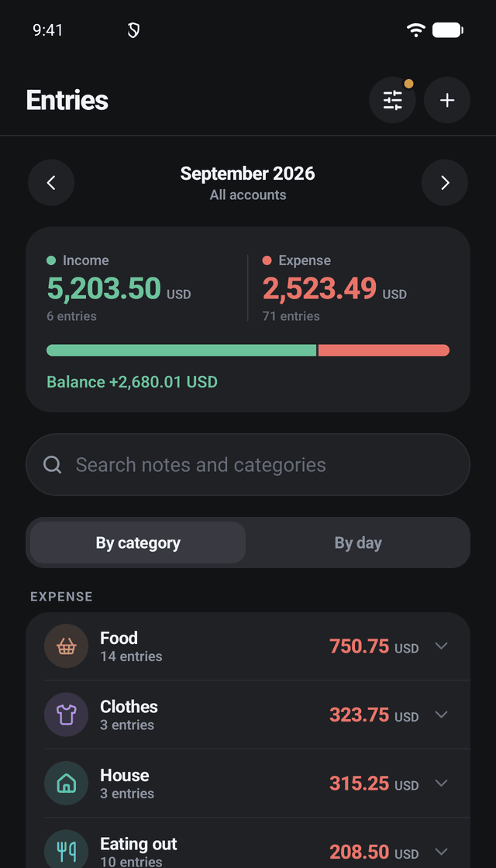Tap the Clothes shirt icon
Viewport: 496px width, 868px height.
(67, 715)
